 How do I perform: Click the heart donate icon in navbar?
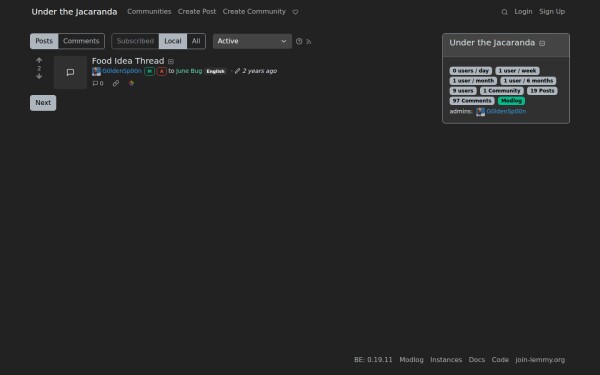(295, 12)
